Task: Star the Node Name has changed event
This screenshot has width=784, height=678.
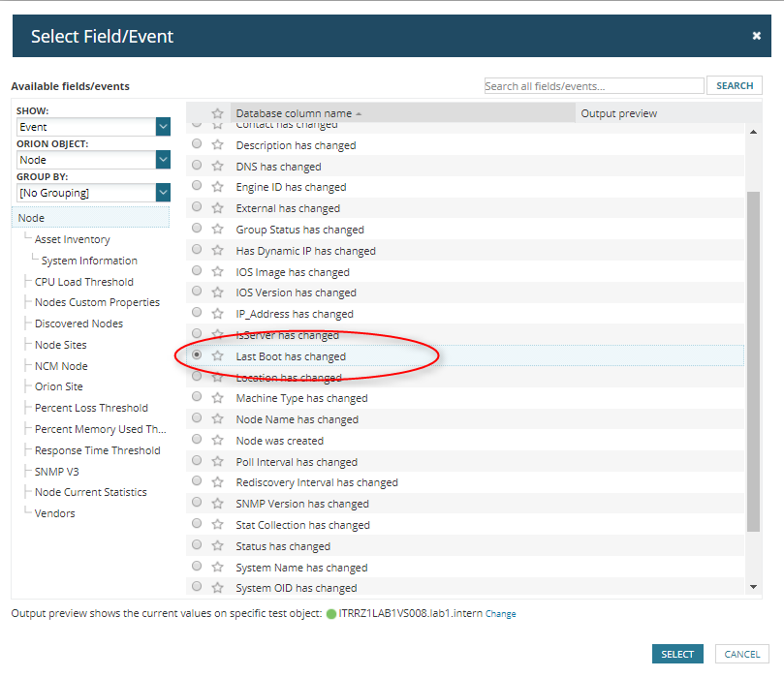Action: click(217, 419)
